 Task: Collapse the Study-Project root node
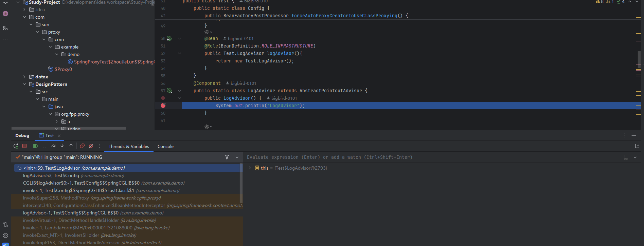click(18, 2)
